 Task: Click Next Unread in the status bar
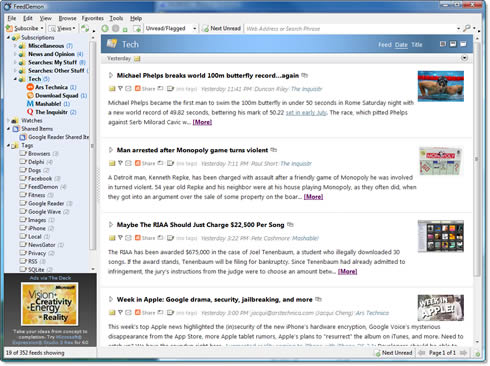pyautogui.click(x=393, y=353)
